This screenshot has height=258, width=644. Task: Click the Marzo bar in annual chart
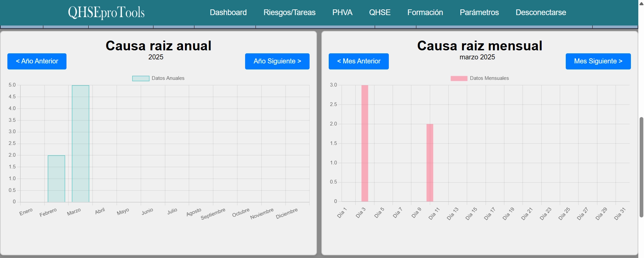click(x=81, y=144)
